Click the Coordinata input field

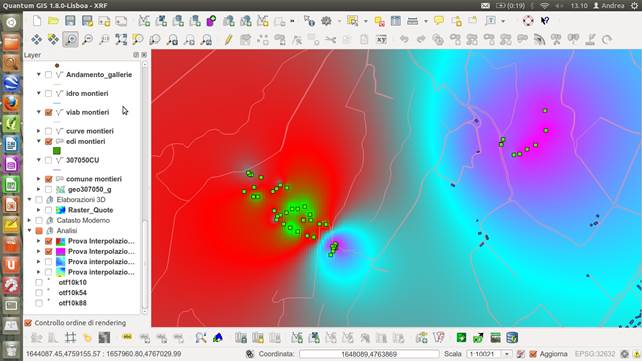pos(369,354)
